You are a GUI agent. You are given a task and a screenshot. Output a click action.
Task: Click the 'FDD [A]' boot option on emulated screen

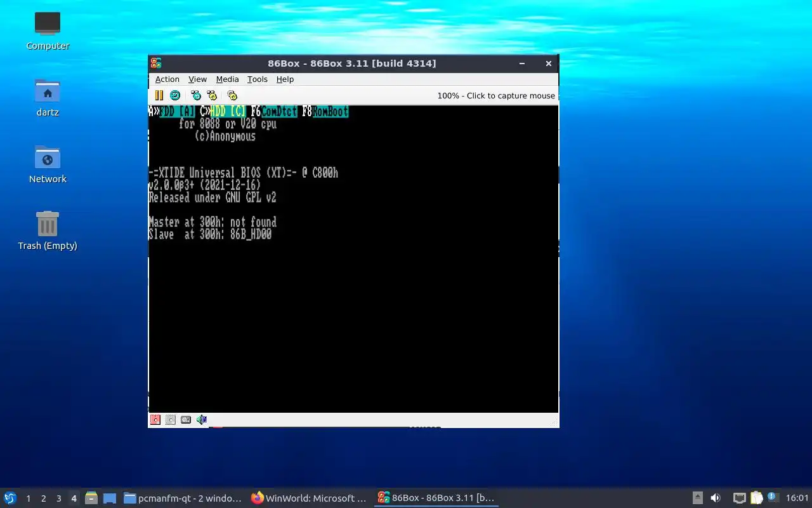coord(178,112)
